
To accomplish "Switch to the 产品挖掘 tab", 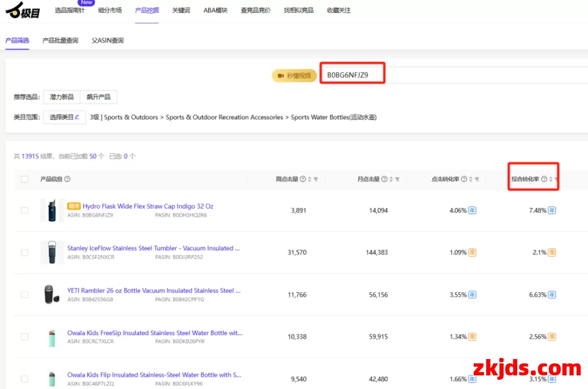I will (147, 10).
